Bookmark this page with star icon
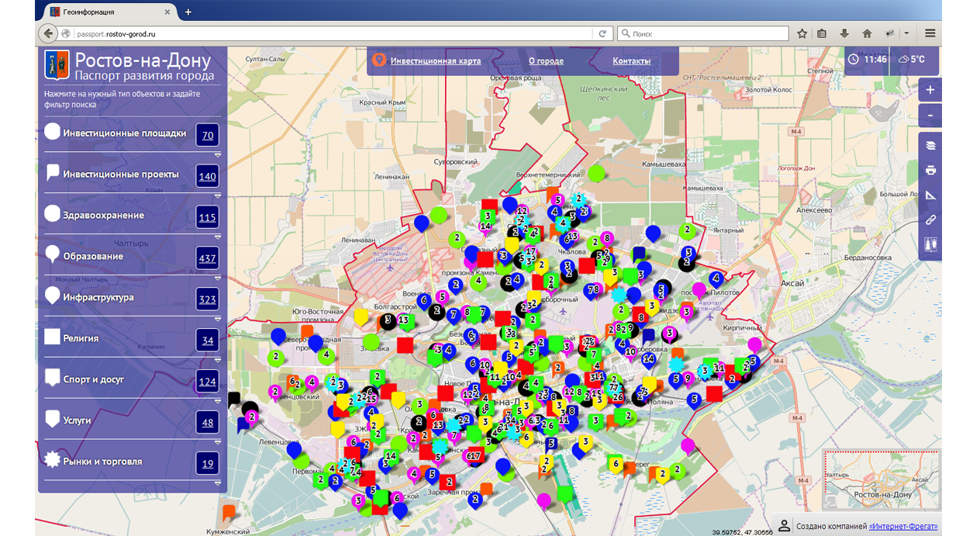 pos(802,33)
